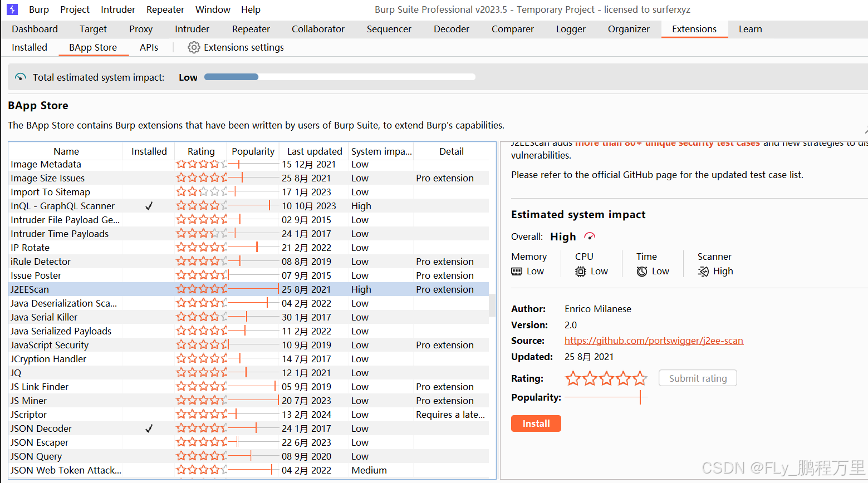
Task: Switch to the Dashboard tab
Action: tap(35, 29)
